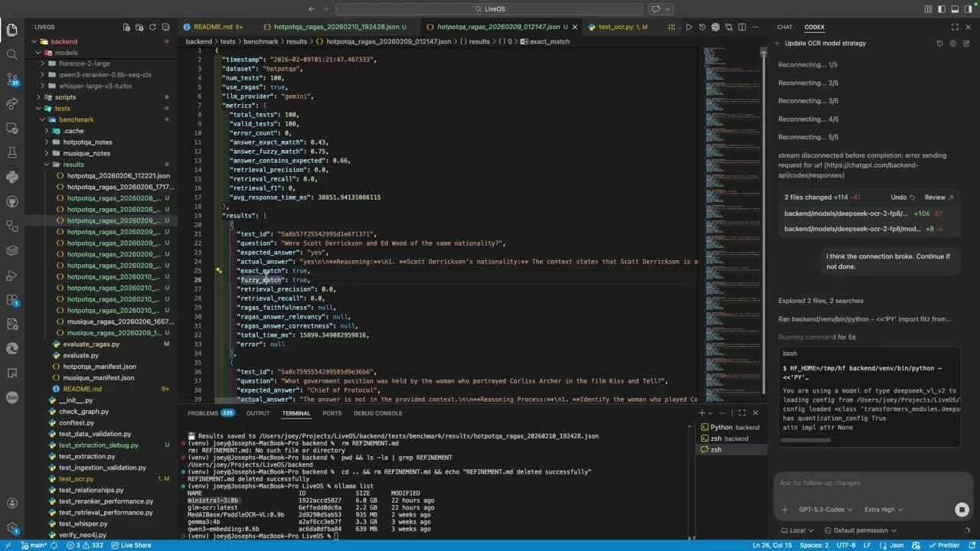This screenshot has height=551, width=980.
Task: Stop the running Codex task
Action: tap(962, 510)
